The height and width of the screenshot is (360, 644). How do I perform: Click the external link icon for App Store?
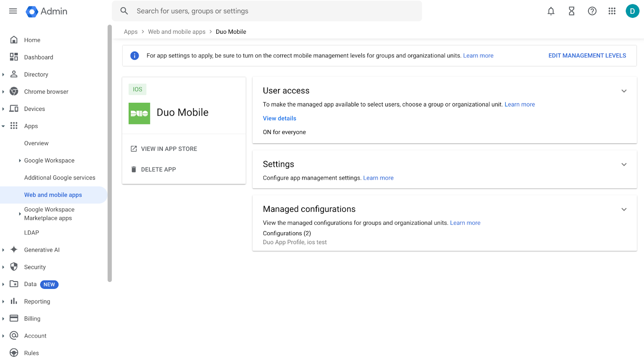(134, 149)
